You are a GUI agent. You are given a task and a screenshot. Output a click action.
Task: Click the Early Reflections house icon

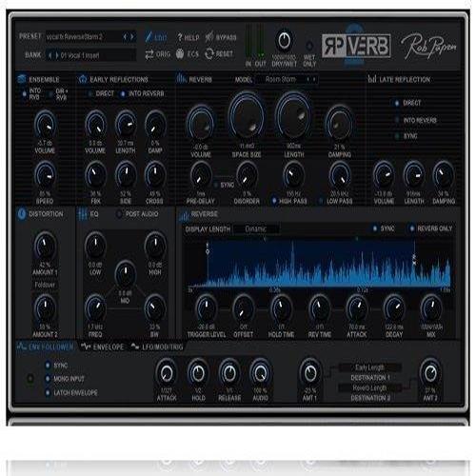point(83,79)
